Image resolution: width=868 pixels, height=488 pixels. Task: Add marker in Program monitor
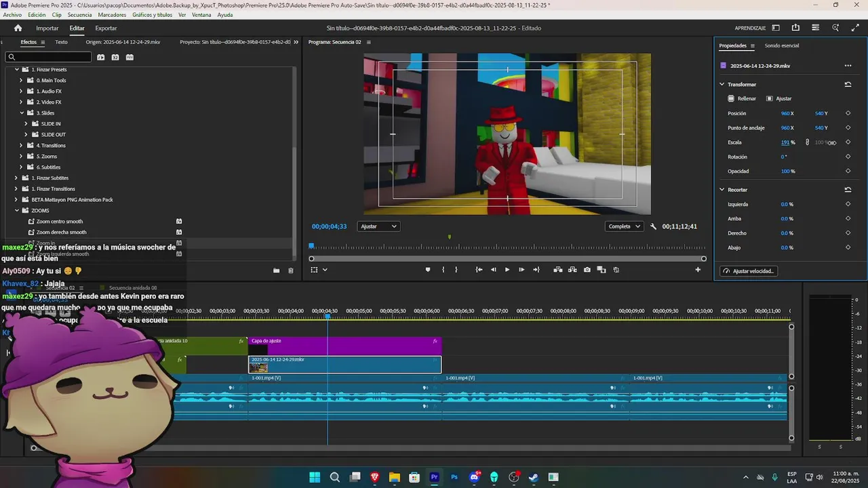click(x=427, y=270)
